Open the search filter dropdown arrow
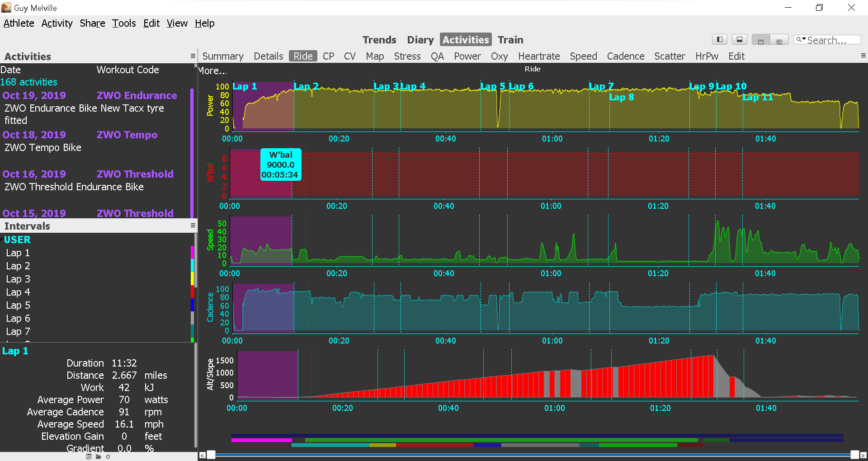 (804, 40)
